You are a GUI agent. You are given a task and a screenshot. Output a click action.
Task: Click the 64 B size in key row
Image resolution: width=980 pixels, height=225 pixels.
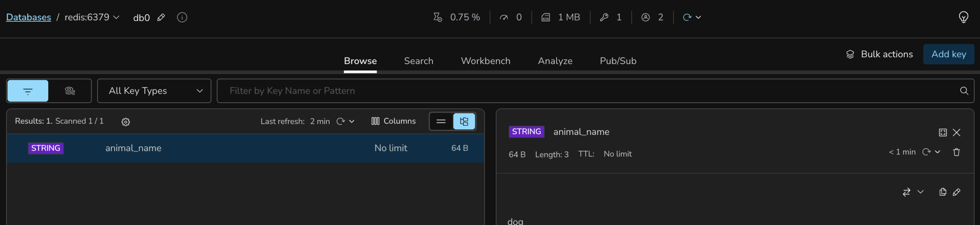pos(460,148)
